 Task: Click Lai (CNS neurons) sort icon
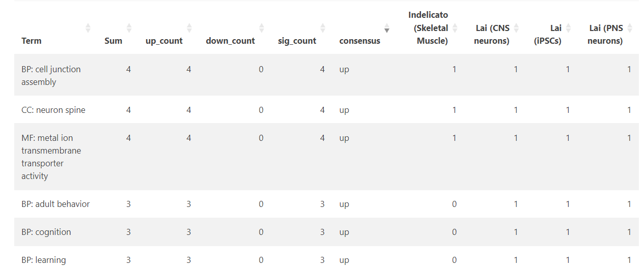click(x=516, y=28)
